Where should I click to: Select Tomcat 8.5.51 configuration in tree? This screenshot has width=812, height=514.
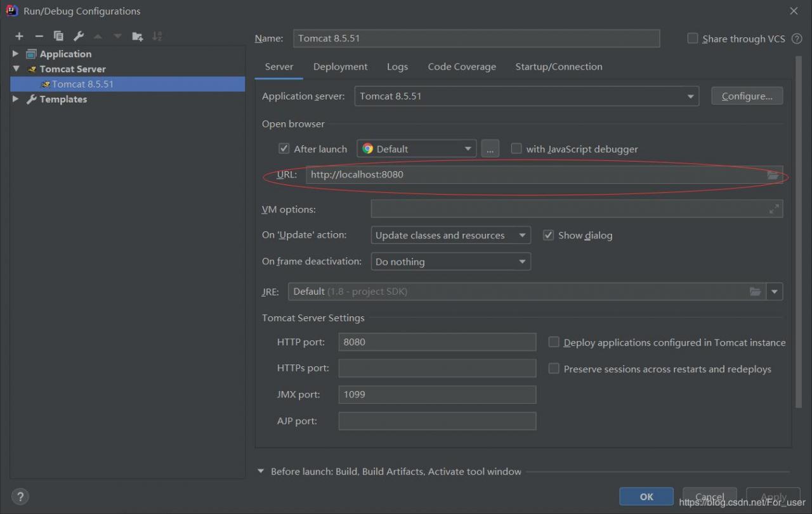pos(128,84)
